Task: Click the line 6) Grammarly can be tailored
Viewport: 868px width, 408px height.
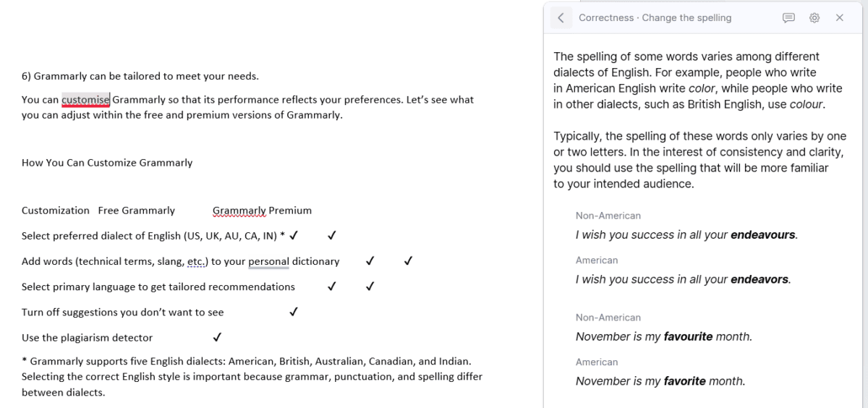Action: (140, 76)
